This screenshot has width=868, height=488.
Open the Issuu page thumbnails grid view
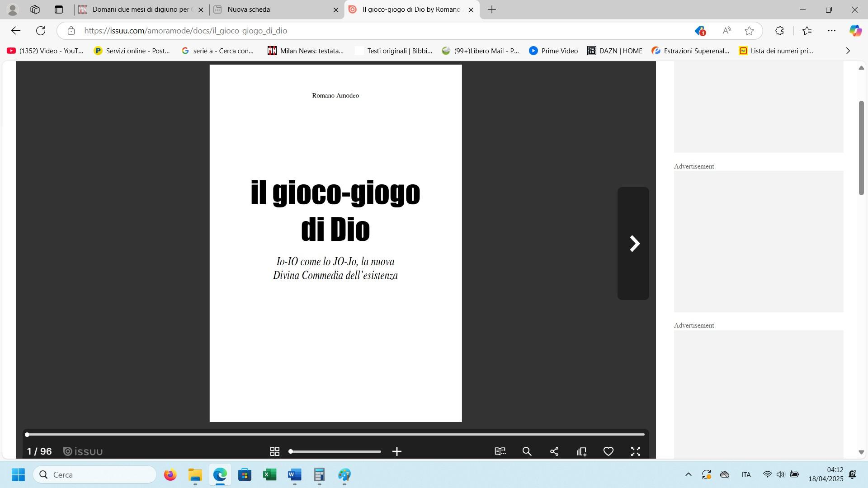pos(274,451)
